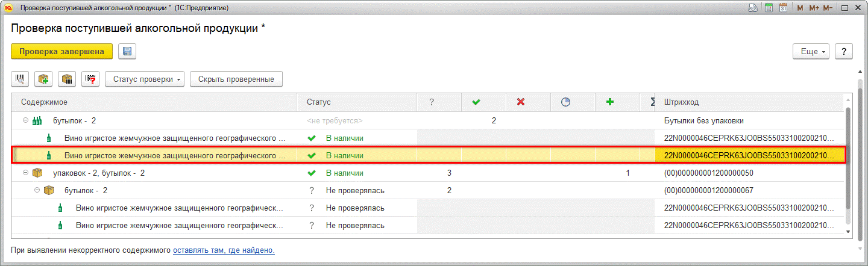Screen dimensions: 868x266
Task: Collapse the 'упаковок - 2, бутылок - 2' node
Action: (x=25, y=173)
